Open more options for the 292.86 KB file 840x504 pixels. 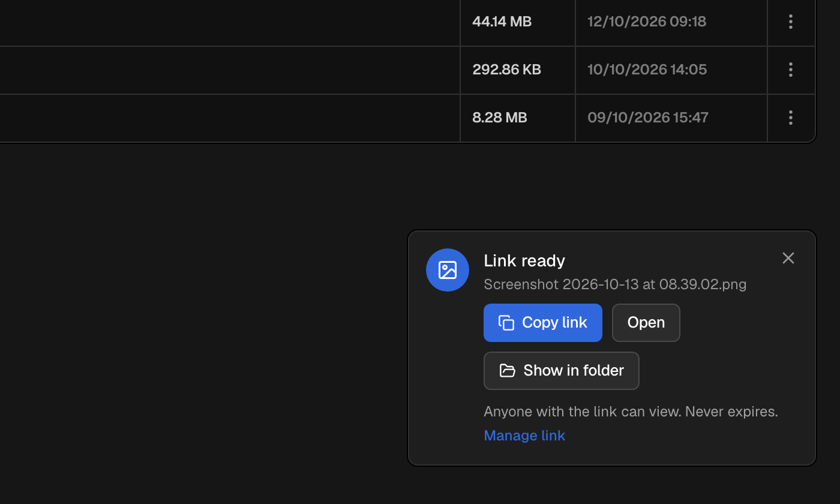pos(791,70)
